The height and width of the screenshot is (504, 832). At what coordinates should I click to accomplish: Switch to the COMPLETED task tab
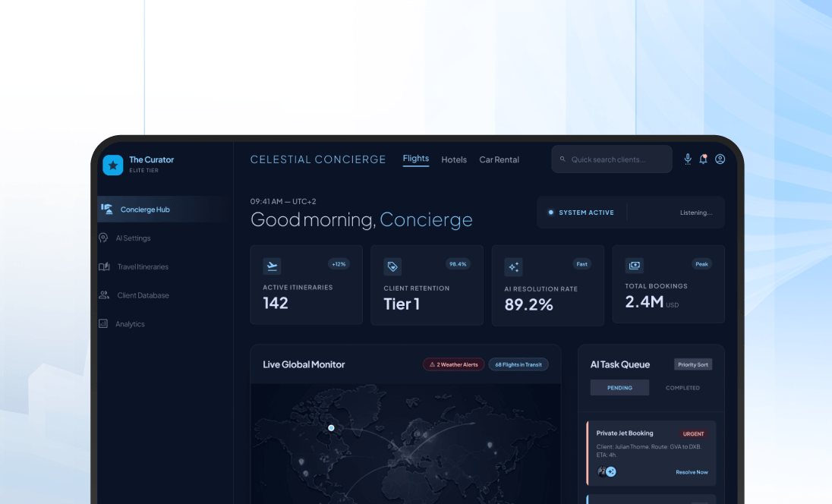(x=682, y=387)
